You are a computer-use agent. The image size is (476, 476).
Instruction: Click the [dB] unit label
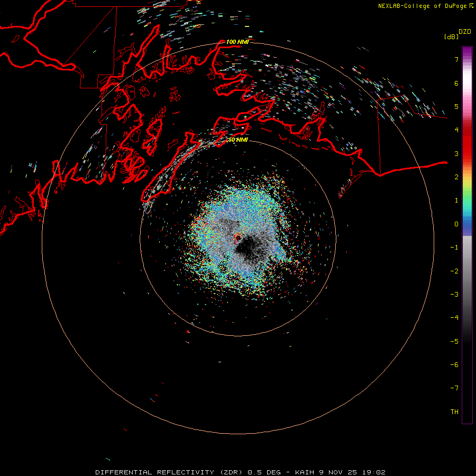point(452,36)
